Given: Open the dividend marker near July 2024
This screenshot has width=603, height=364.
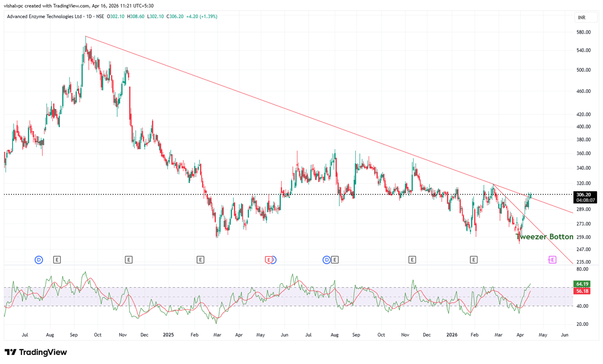Looking at the screenshot, I should tap(39, 260).
